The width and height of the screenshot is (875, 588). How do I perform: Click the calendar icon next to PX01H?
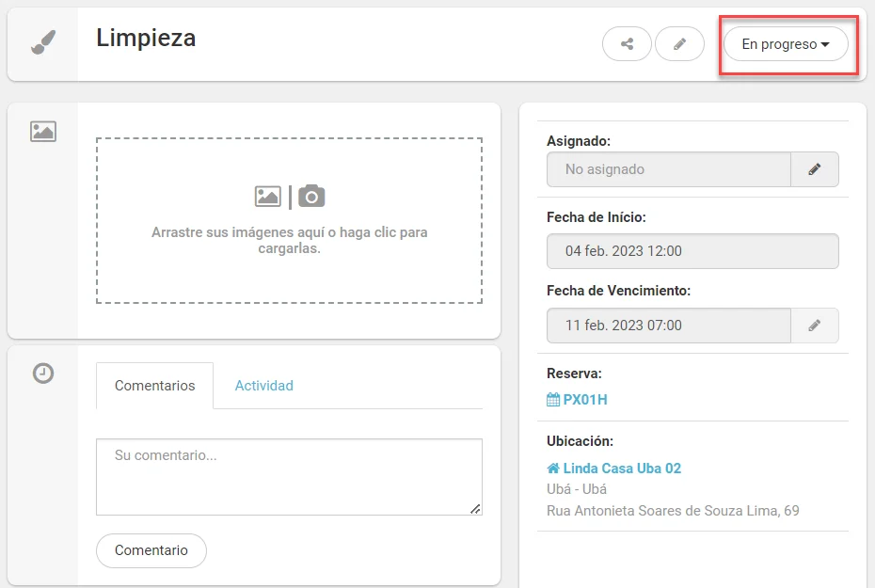pos(553,400)
